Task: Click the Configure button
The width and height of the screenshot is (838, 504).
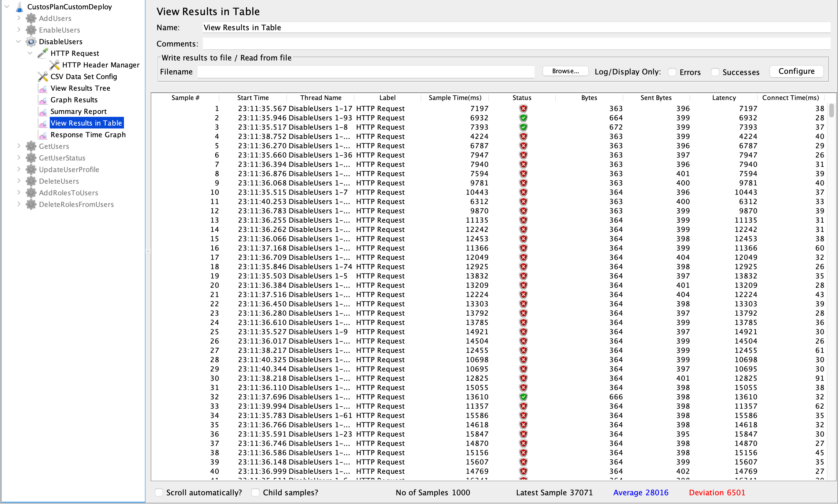Action: tap(796, 71)
